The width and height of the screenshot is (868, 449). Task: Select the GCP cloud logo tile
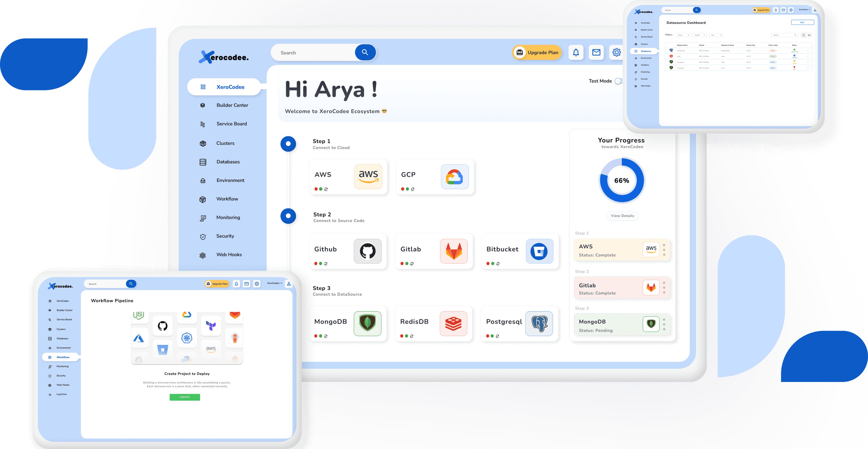pyautogui.click(x=455, y=176)
